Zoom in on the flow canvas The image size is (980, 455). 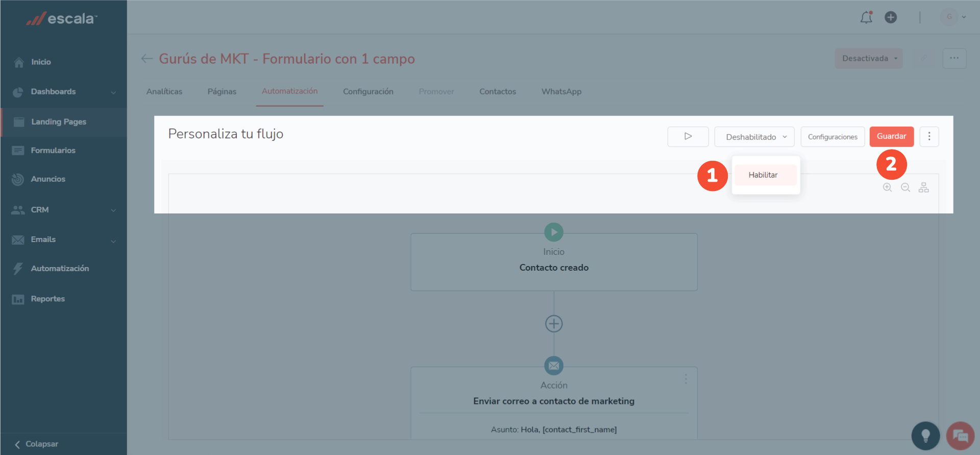[x=888, y=187]
